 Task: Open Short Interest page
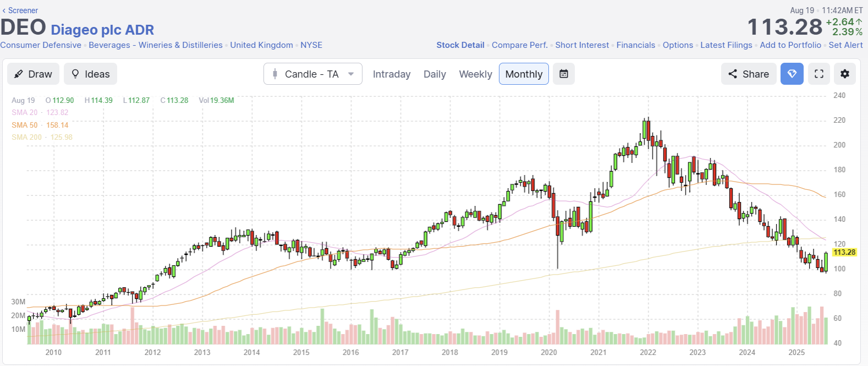[582, 45]
